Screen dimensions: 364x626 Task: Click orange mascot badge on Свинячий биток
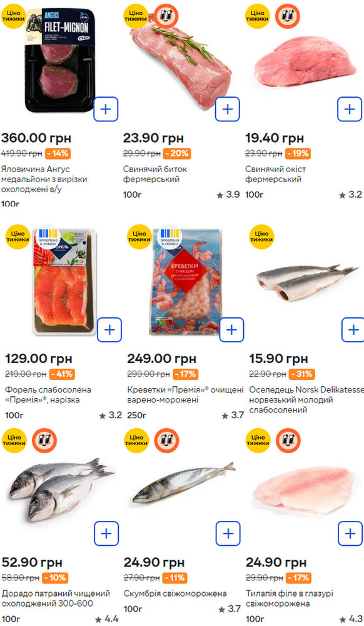pyautogui.click(x=166, y=16)
